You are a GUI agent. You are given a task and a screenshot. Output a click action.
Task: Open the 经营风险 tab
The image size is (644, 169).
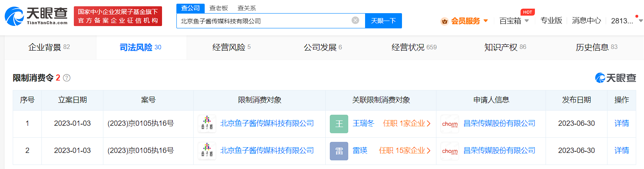[x=231, y=47]
